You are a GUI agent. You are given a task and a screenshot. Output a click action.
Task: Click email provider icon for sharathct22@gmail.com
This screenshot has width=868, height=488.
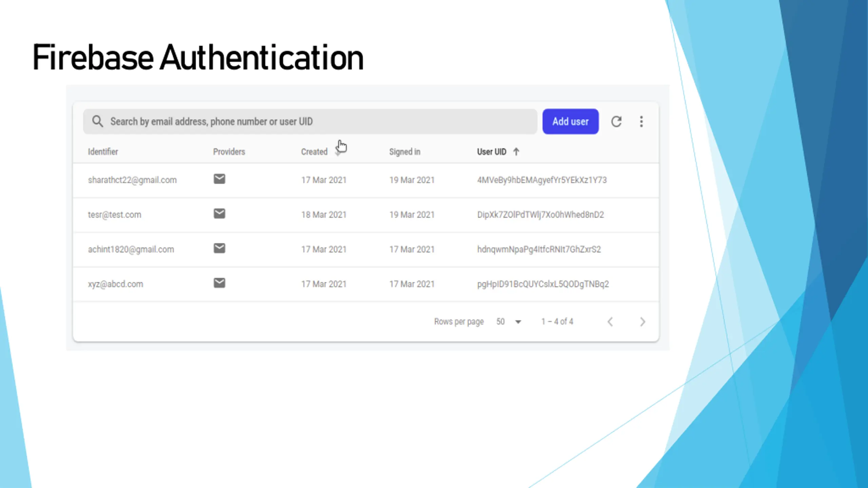tap(219, 179)
